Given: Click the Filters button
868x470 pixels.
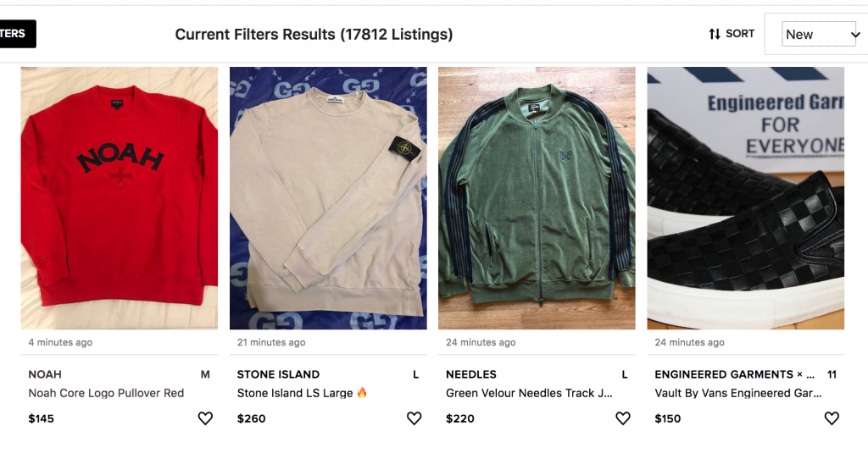Looking at the screenshot, I should [15, 34].
